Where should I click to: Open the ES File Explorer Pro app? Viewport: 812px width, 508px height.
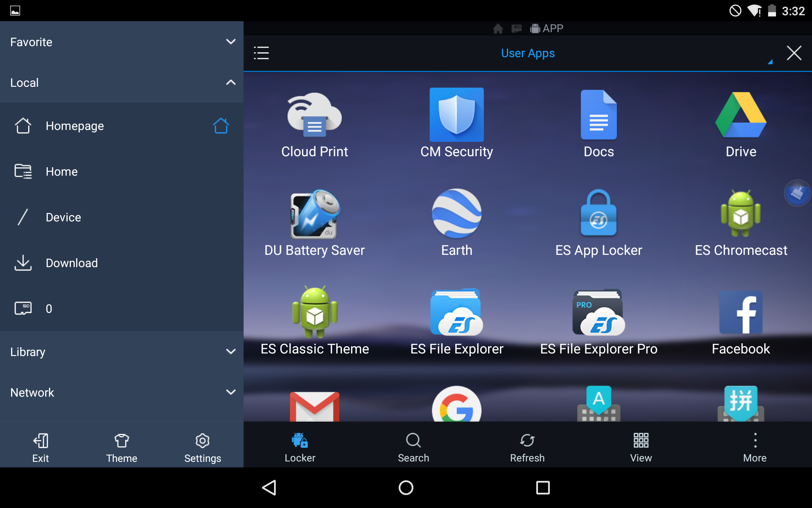[x=598, y=313]
